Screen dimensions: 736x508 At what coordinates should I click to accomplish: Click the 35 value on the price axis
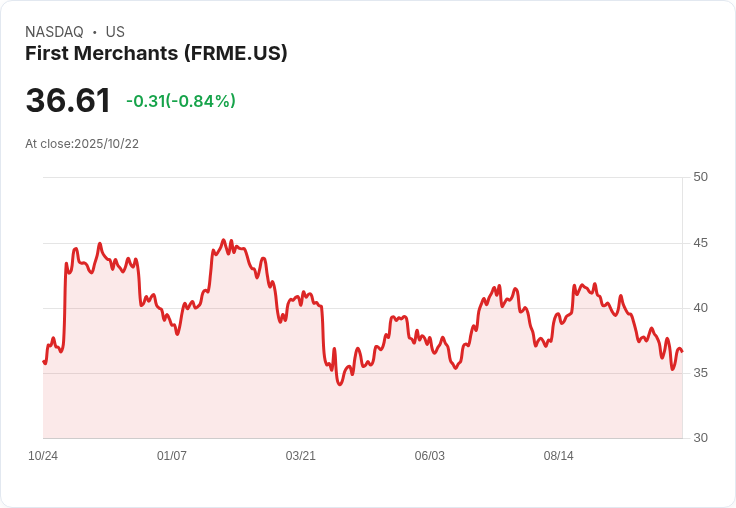point(700,373)
